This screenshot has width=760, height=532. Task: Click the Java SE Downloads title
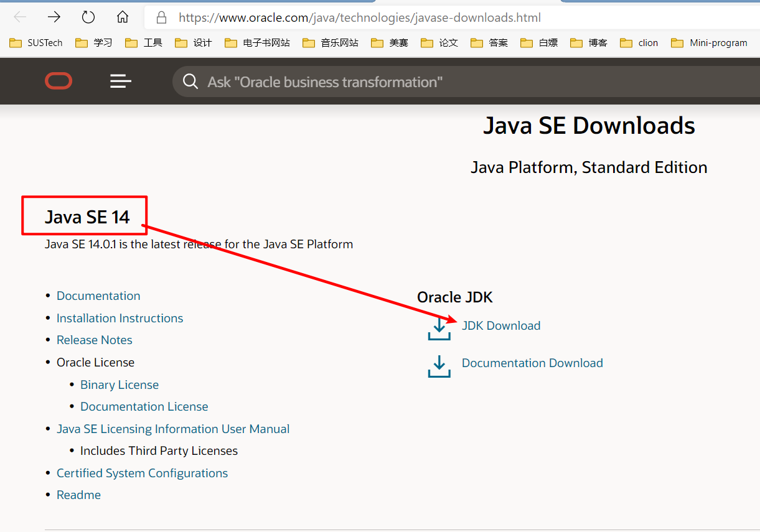click(x=589, y=126)
